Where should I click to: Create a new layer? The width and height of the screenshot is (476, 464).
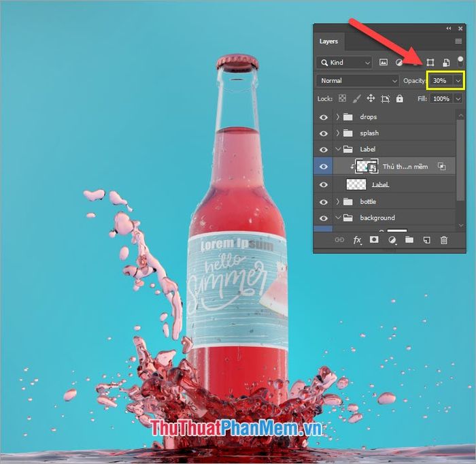tap(426, 240)
